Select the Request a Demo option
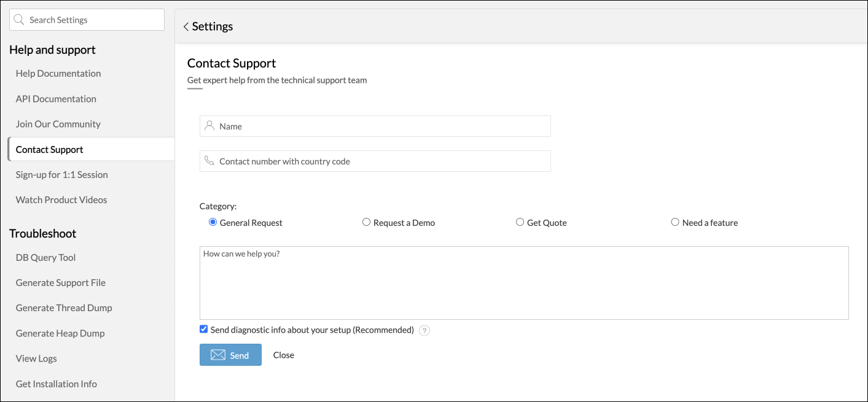868x402 pixels. (x=366, y=222)
